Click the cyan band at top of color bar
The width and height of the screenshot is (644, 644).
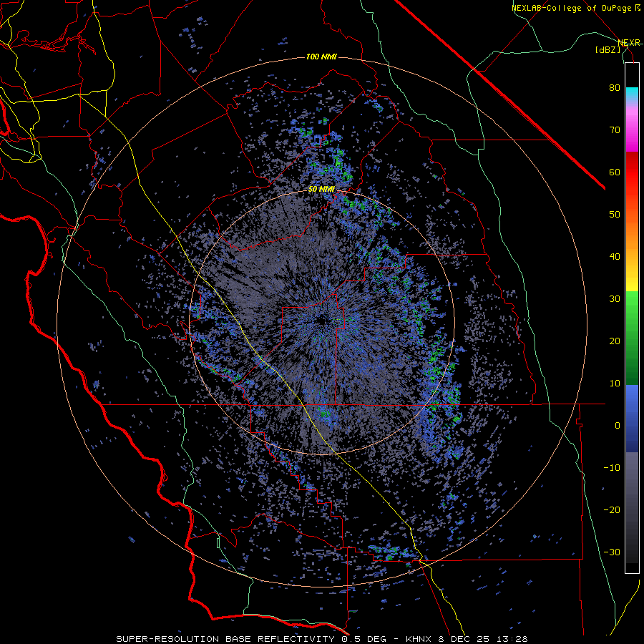(632, 93)
